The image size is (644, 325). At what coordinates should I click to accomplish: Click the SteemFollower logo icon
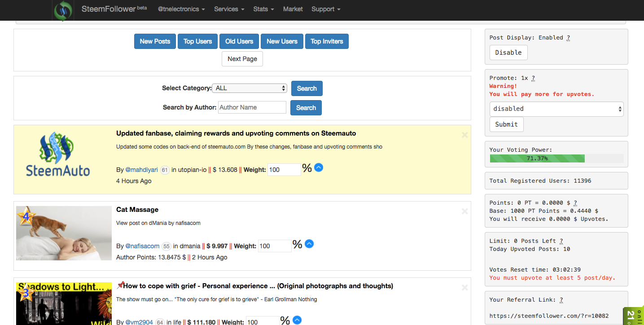tap(63, 10)
